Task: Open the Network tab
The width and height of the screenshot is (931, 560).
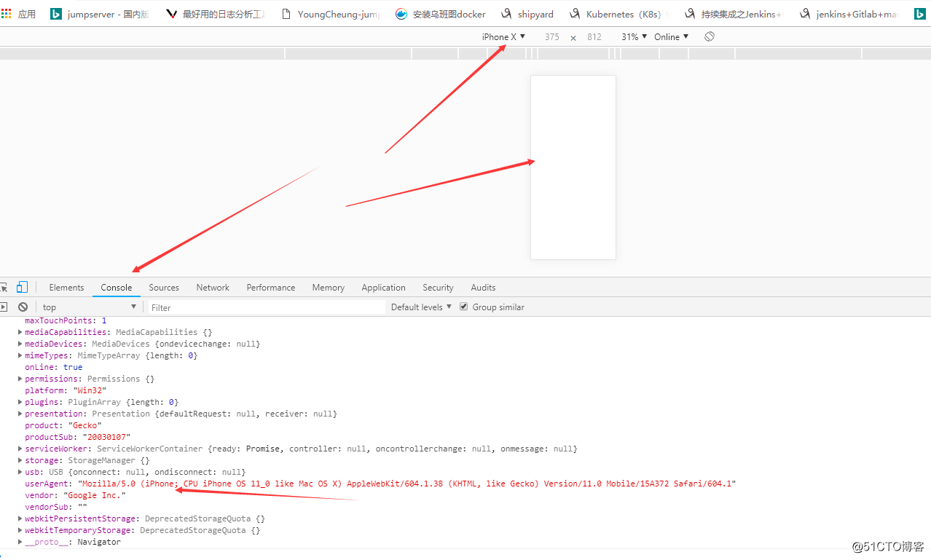Action: point(213,288)
